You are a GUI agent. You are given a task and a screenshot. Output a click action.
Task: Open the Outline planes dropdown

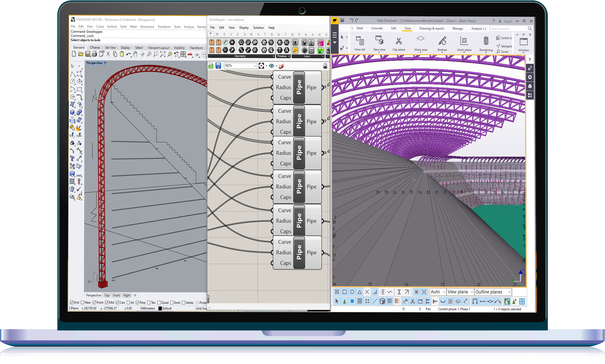(509, 292)
